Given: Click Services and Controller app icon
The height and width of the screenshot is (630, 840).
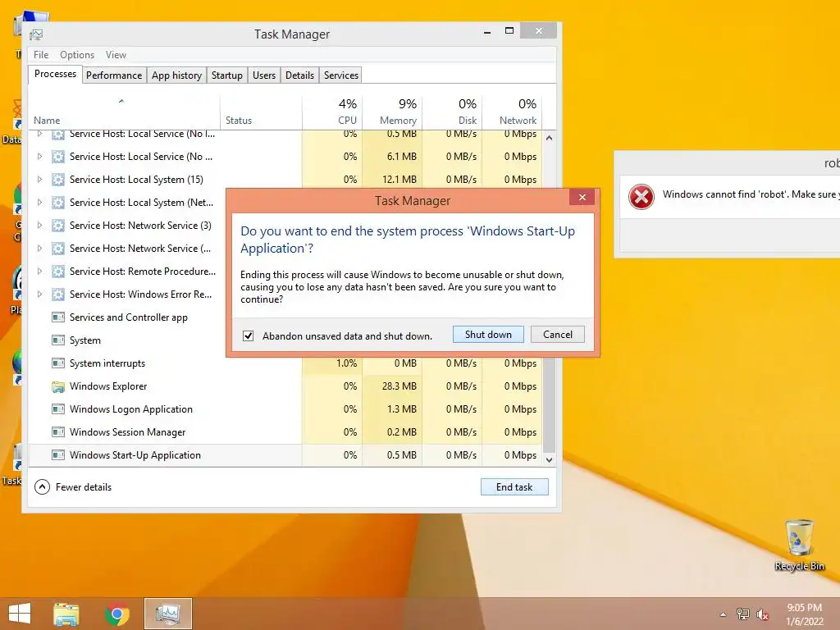Looking at the screenshot, I should (58, 317).
